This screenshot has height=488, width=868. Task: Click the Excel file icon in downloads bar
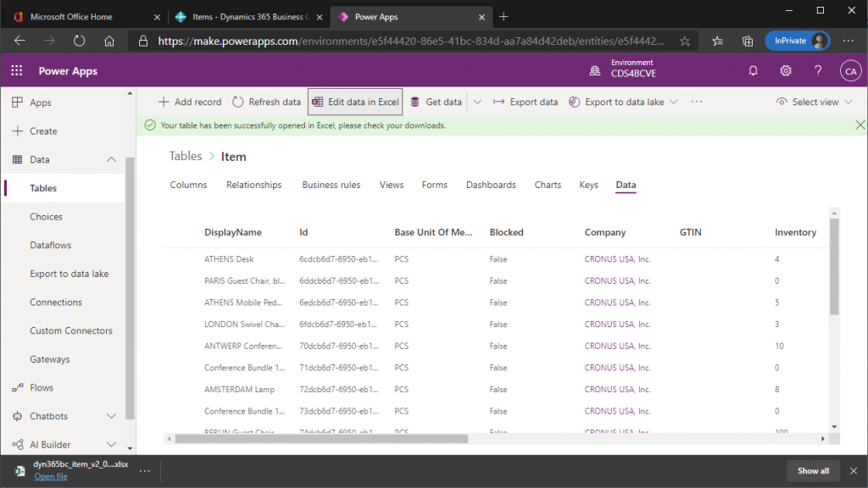click(x=19, y=471)
